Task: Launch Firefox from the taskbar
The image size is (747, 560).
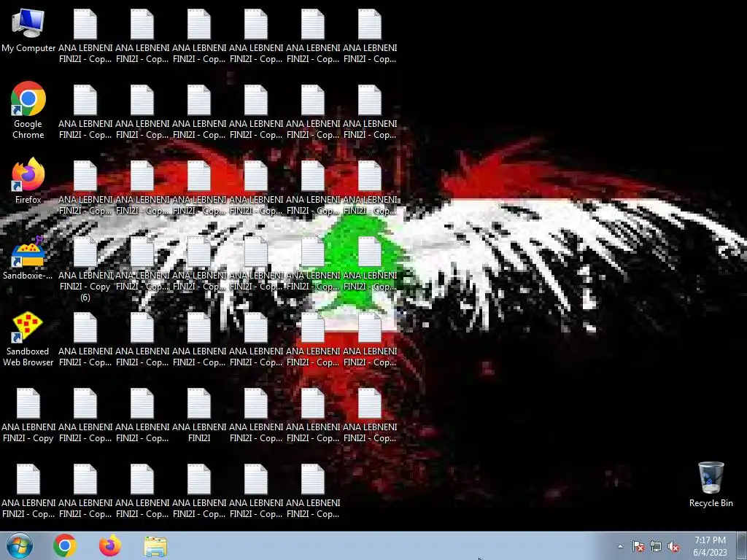Action: click(110, 545)
